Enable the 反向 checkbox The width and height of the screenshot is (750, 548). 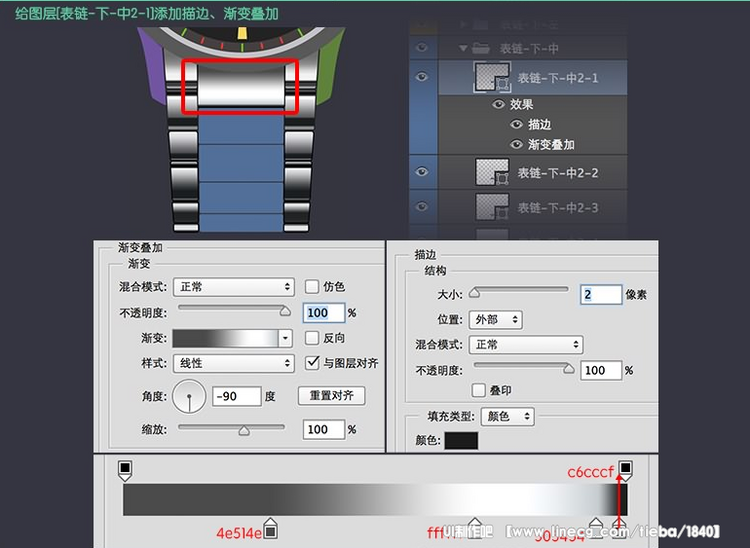click(x=312, y=338)
